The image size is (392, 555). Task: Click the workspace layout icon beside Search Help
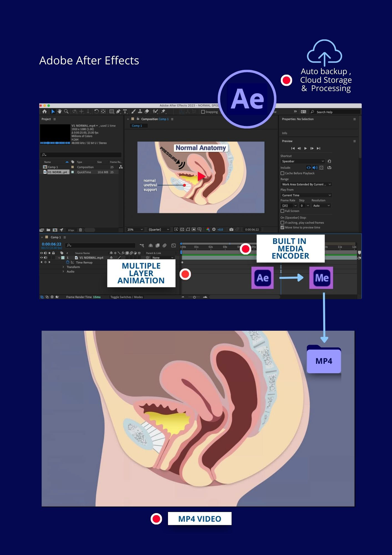304,112
